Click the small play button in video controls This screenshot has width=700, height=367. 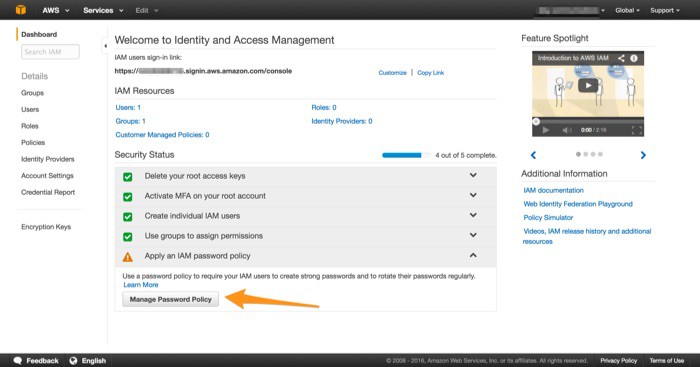pyautogui.click(x=546, y=130)
